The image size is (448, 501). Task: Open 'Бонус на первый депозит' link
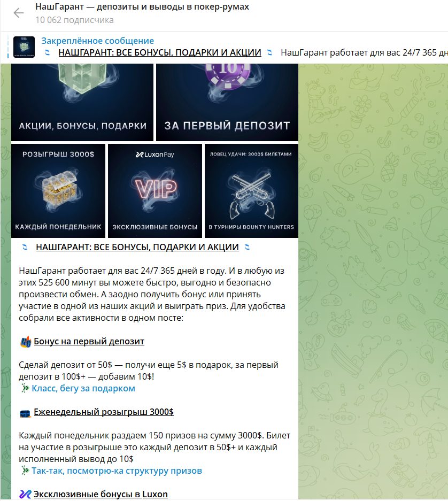click(89, 341)
